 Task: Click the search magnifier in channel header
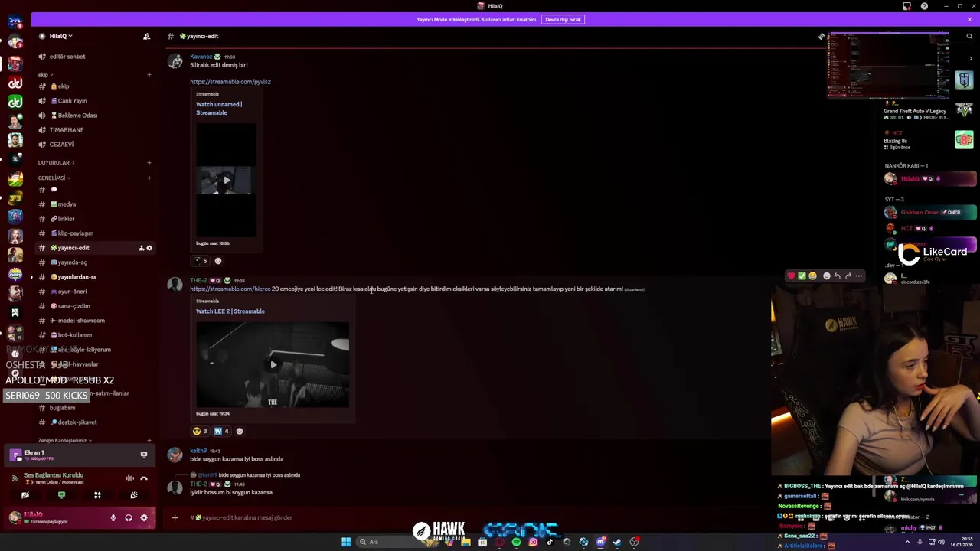click(969, 36)
